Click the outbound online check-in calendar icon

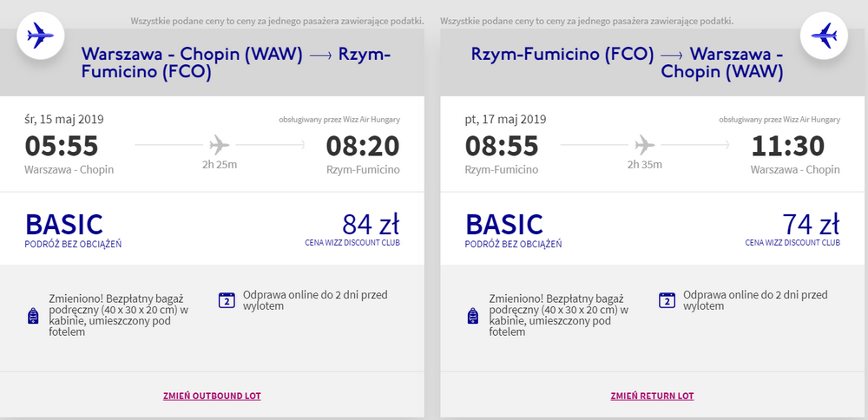coord(227,300)
